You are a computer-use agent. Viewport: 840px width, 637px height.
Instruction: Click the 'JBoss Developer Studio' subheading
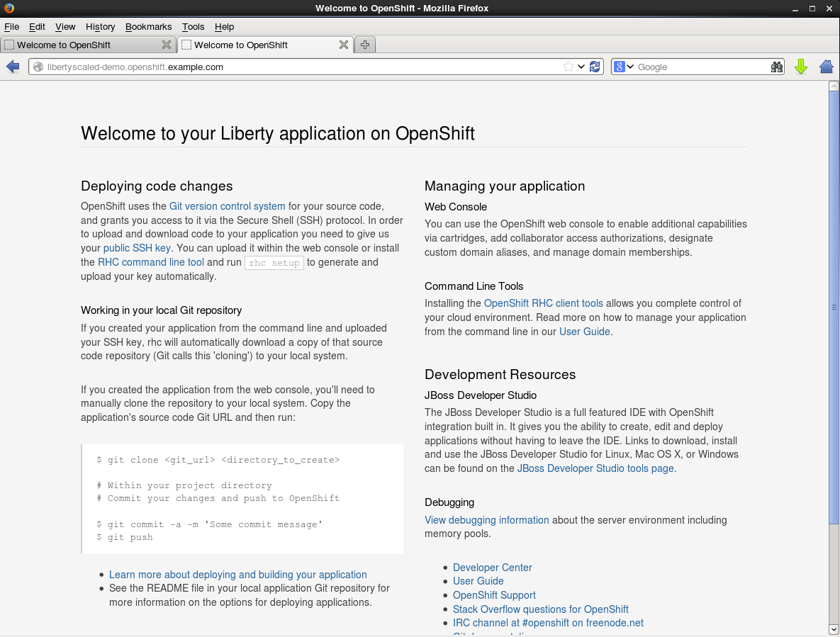(481, 395)
